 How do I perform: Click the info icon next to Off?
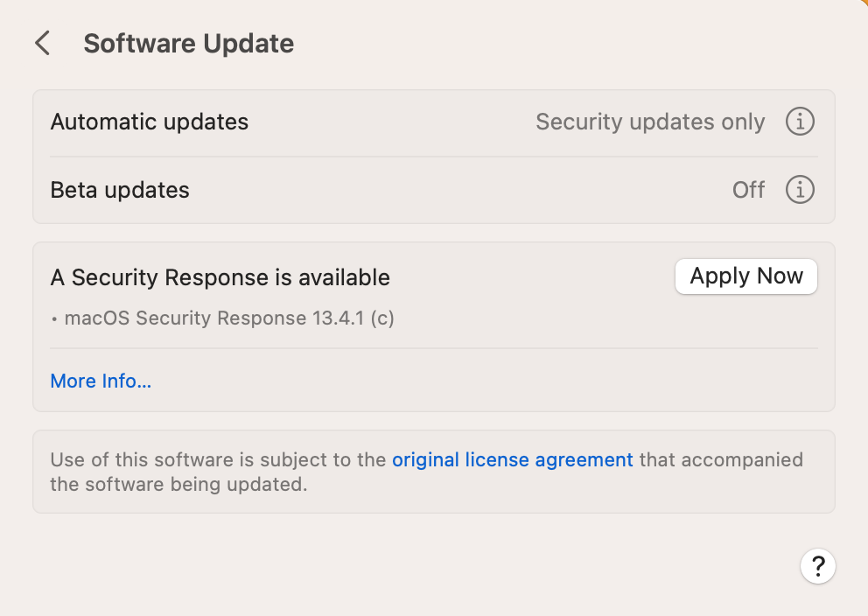[x=799, y=189]
